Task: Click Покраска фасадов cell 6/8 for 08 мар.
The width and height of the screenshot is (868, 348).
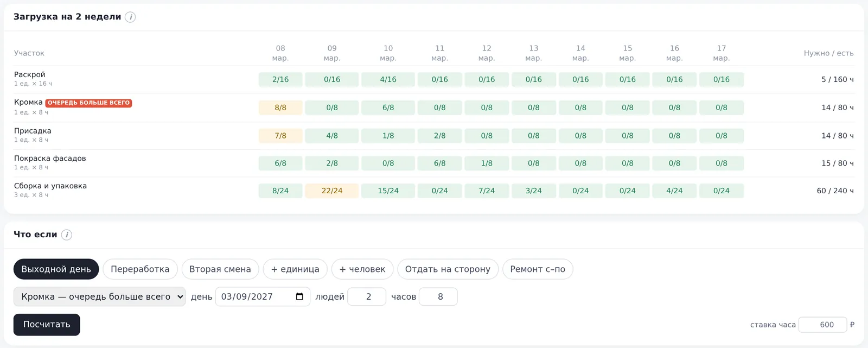Action: click(280, 163)
